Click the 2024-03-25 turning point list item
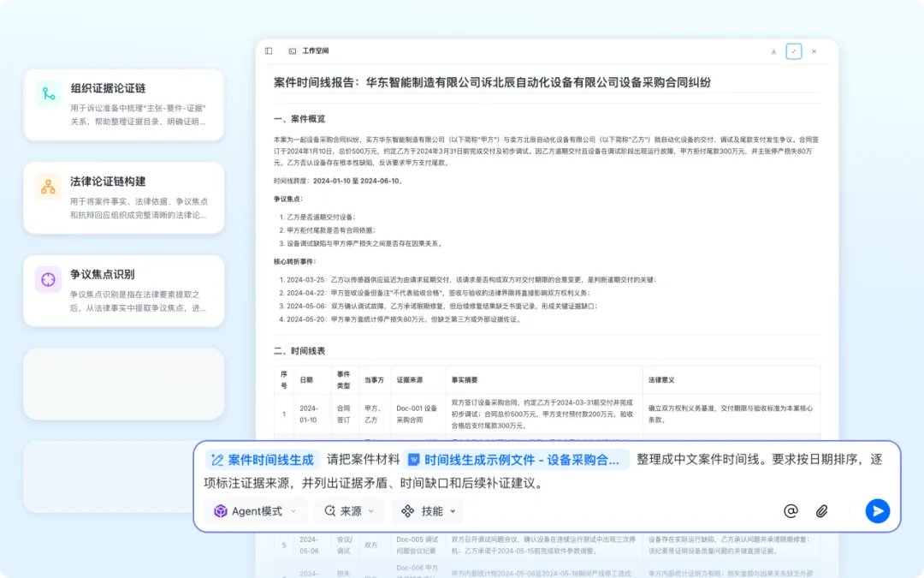This screenshot has height=578, width=924. click(x=467, y=280)
